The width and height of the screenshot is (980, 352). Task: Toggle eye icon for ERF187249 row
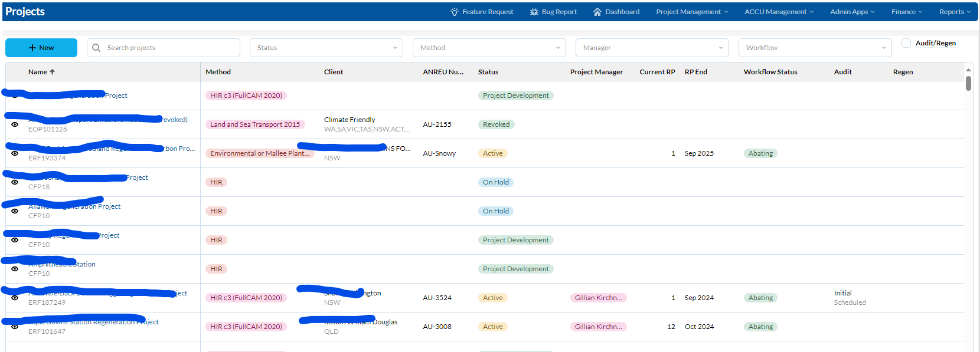coord(15,298)
